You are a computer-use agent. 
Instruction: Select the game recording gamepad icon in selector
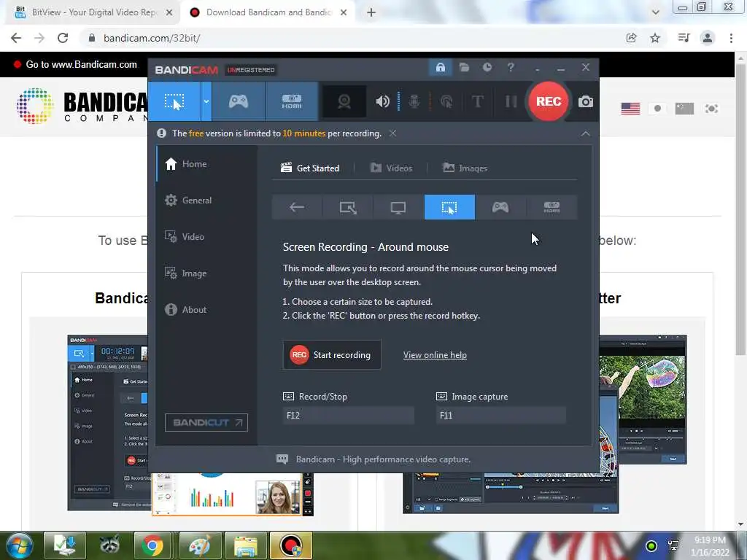[x=500, y=207]
